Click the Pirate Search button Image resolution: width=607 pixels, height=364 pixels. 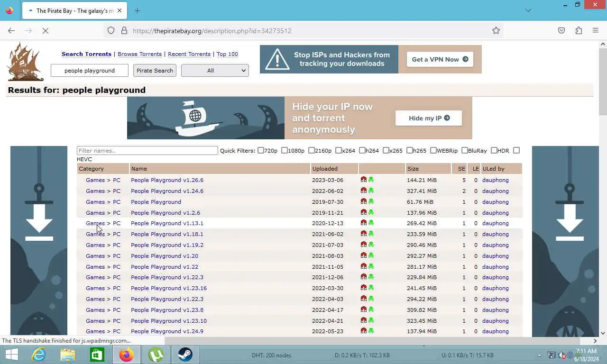tap(155, 71)
